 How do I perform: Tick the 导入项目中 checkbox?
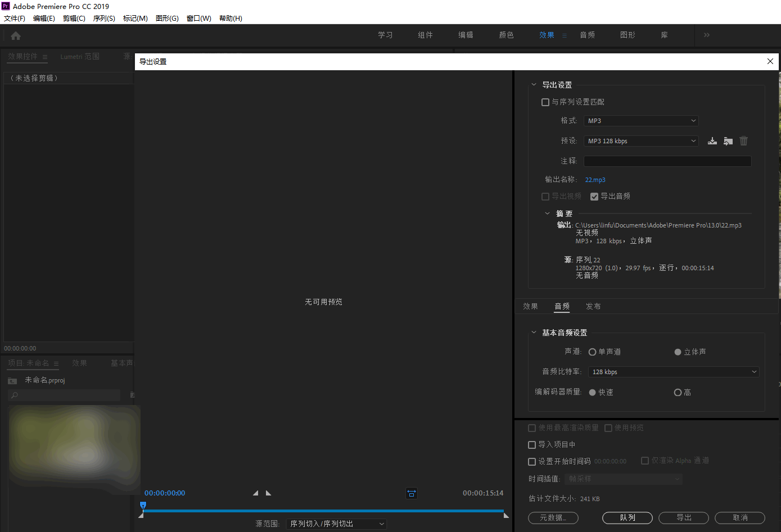pyautogui.click(x=532, y=445)
